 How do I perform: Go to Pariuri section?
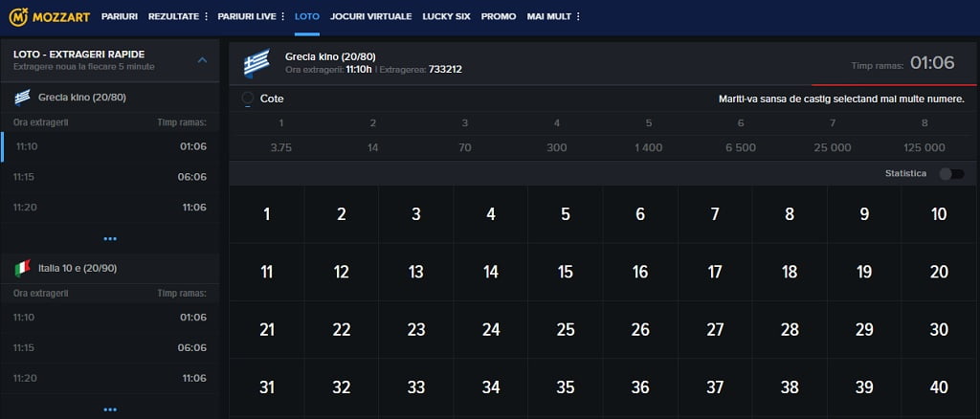click(x=120, y=17)
